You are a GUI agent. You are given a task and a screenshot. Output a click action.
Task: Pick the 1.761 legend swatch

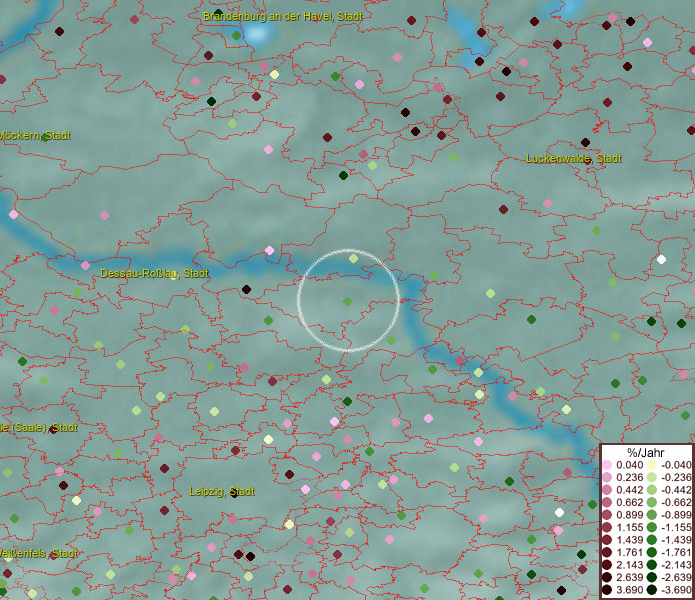click(x=607, y=553)
